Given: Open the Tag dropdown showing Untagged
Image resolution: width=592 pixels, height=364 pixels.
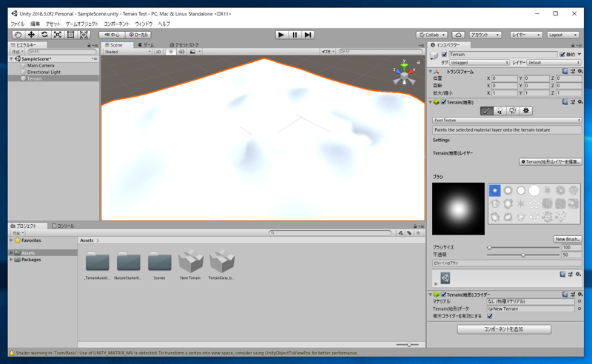Looking at the screenshot, I should [x=479, y=63].
